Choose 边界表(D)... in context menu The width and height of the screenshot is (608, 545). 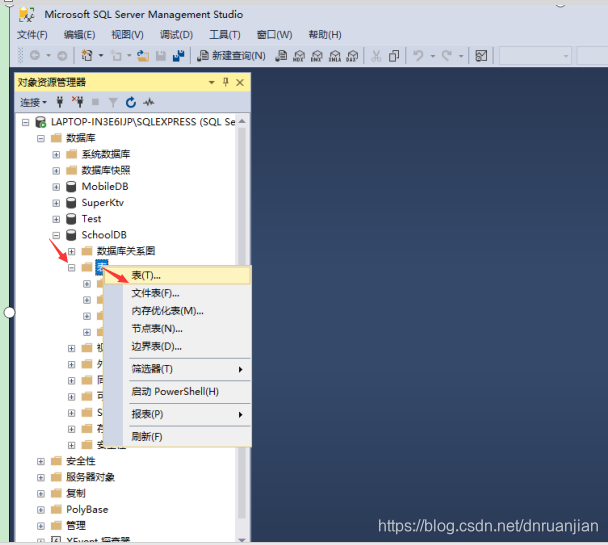[178, 347]
